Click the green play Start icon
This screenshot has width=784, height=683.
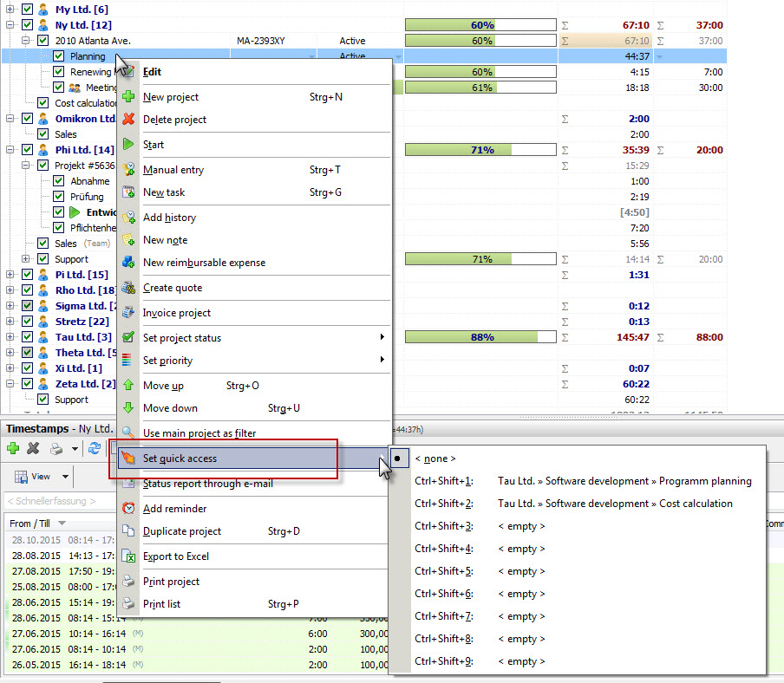pos(128,145)
